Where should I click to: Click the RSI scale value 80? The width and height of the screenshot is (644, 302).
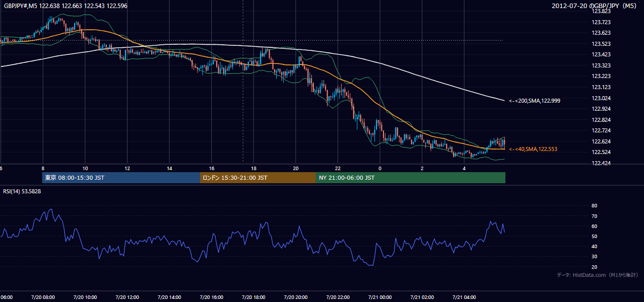[594, 206]
